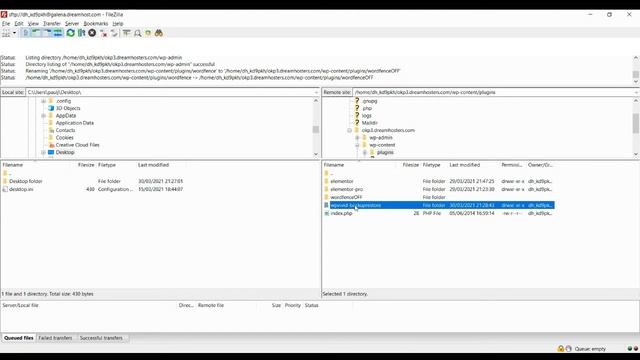Click the Remote site path field
The width and height of the screenshot is (640, 360).
[x=493, y=92]
